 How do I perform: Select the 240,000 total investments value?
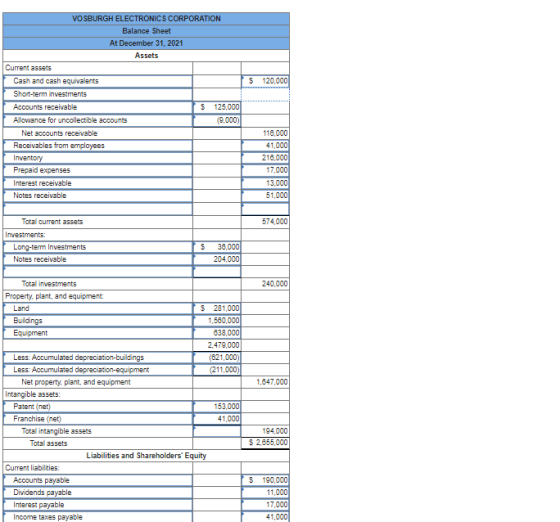pyautogui.click(x=275, y=284)
